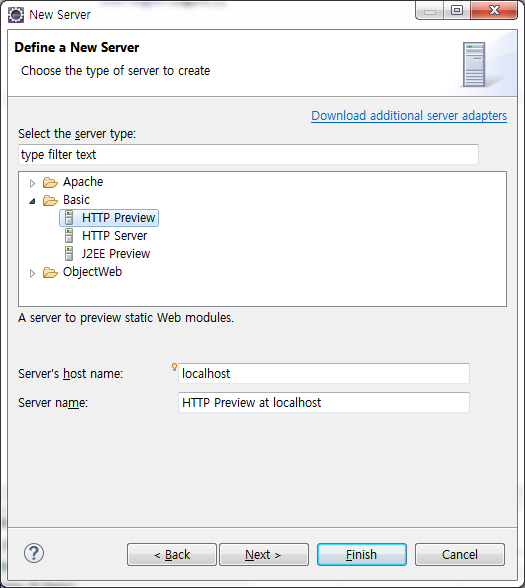Click the Basic folder icon
Image resolution: width=525 pixels, height=588 pixels.
coord(50,200)
